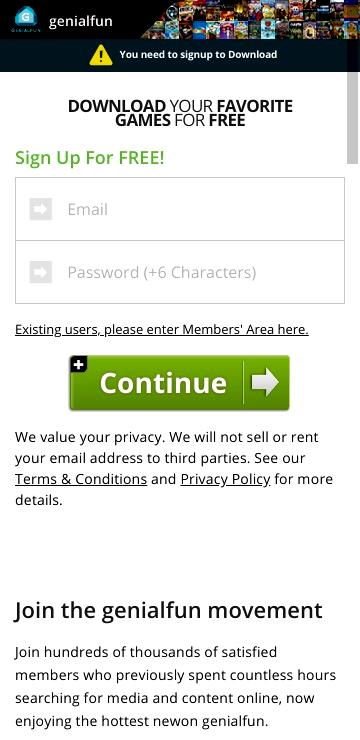Open the Terms & Conditions link
The height and width of the screenshot is (740, 360).
tap(81, 479)
